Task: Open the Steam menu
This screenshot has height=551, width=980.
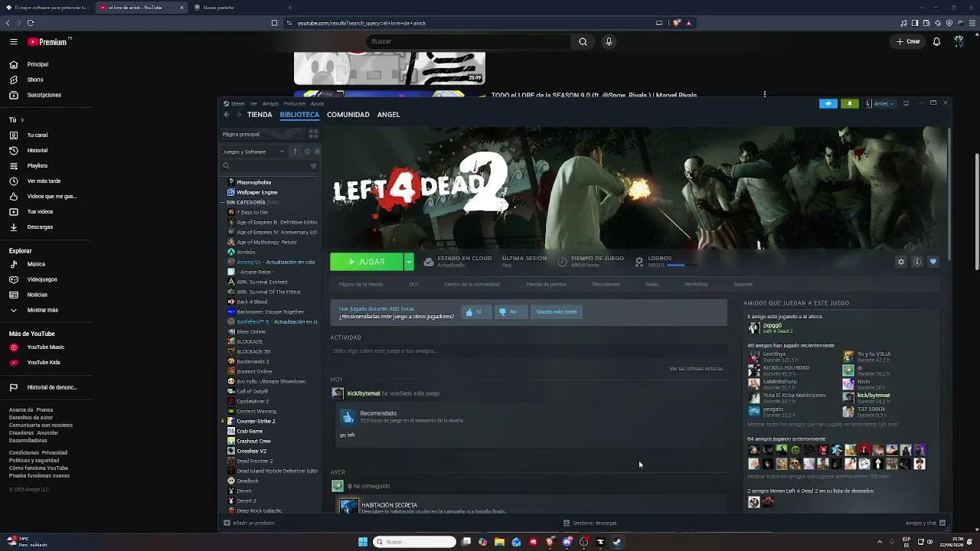Action: [x=237, y=103]
